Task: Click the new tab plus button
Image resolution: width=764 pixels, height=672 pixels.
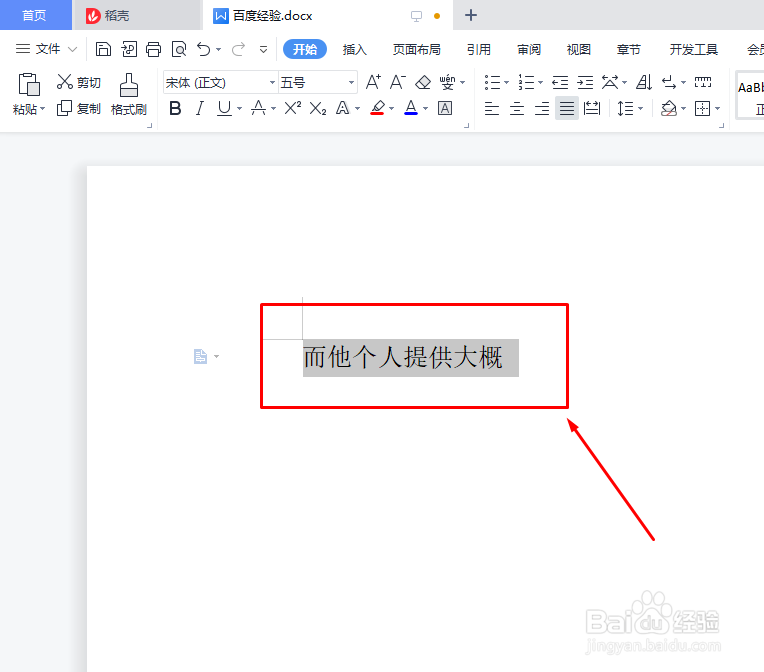Action: tap(471, 16)
